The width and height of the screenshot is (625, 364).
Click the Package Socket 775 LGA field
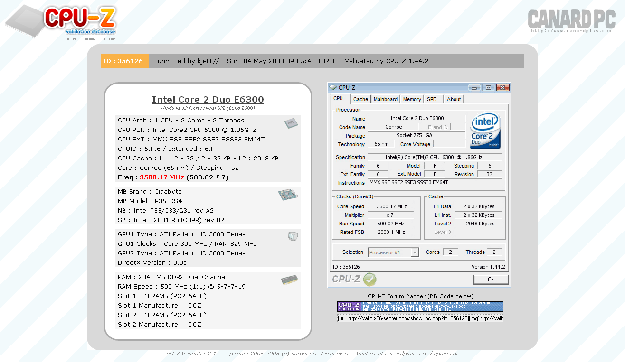(x=417, y=136)
